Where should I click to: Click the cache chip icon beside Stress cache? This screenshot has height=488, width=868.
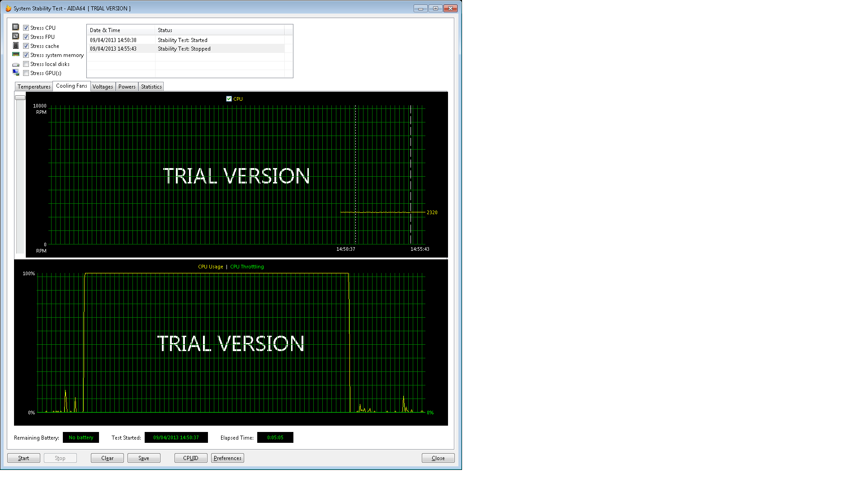point(16,46)
